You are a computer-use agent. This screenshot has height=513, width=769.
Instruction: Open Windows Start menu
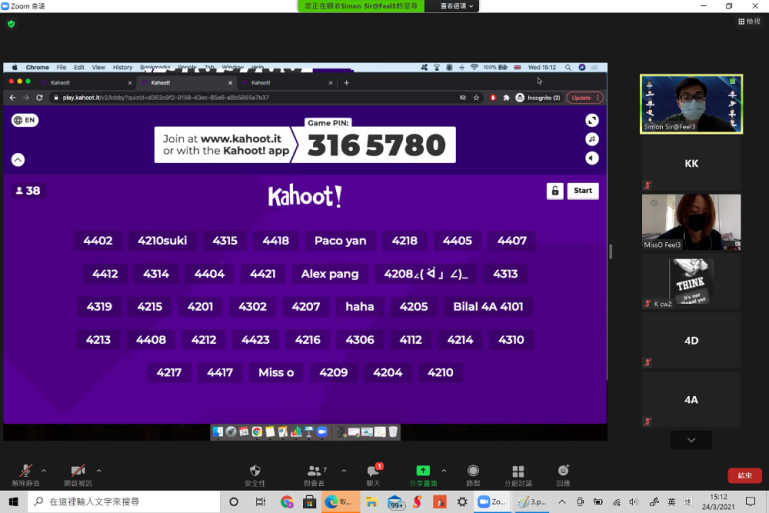13,502
